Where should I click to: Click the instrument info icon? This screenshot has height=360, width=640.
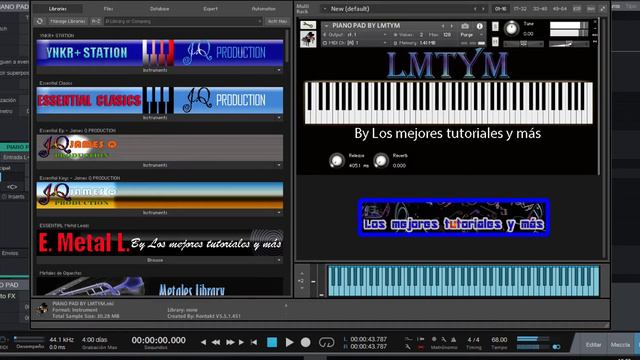tap(480, 26)
